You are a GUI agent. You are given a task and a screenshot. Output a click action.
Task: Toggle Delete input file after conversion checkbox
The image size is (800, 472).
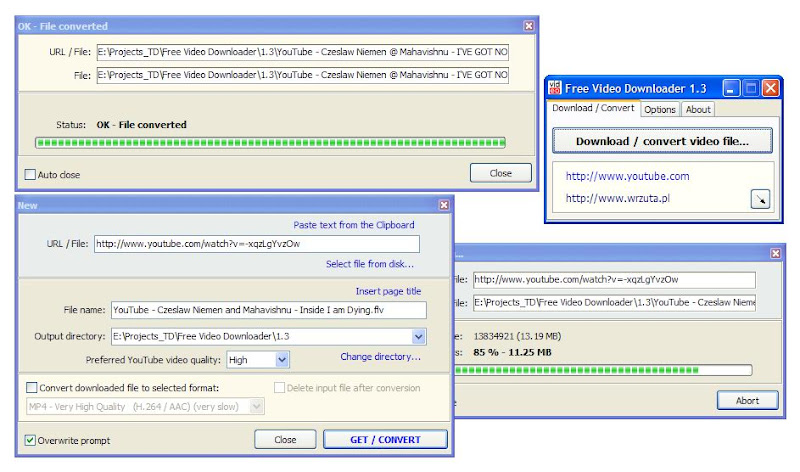(x=280, y=388)
